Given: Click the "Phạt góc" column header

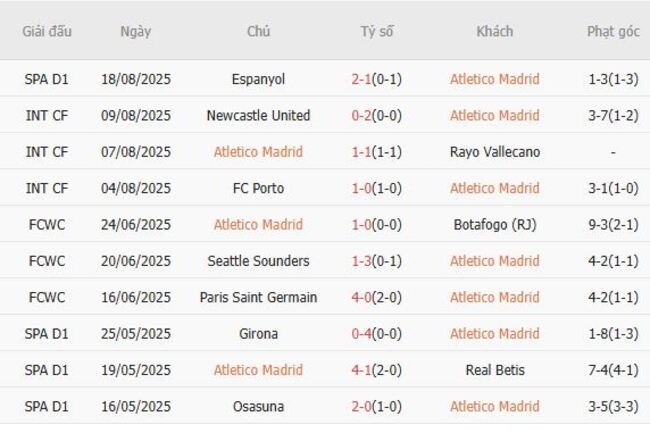Looking at the screenshot, I should [x=613, y=31].
